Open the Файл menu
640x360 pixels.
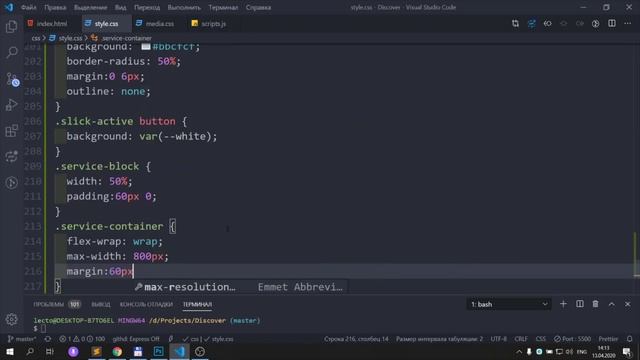(x=29, y=7)
